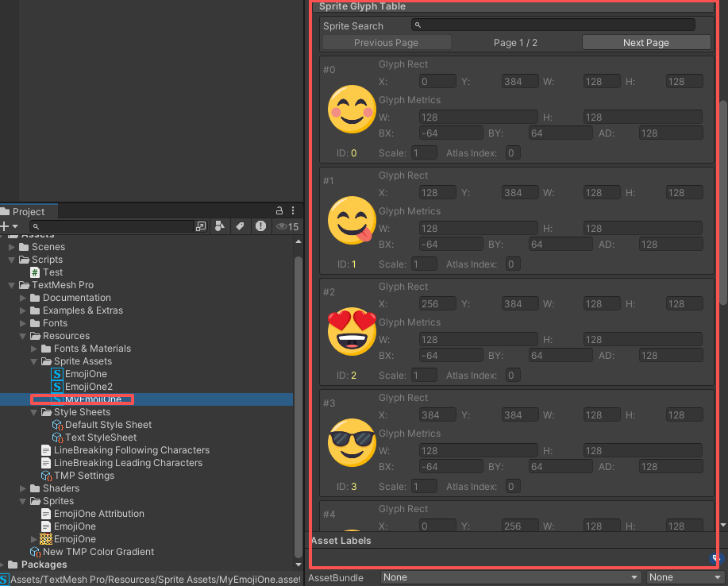Click the Asset Labels header
This screenshot has height=586, width=728.
click(341, 541)
